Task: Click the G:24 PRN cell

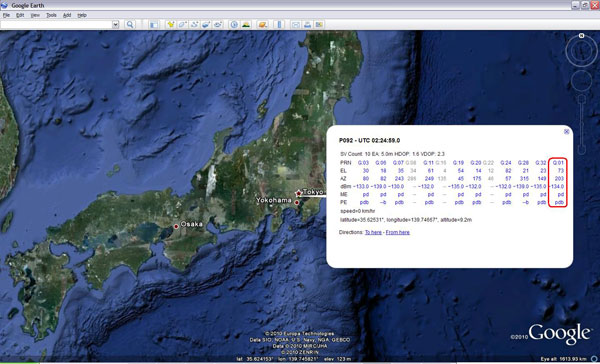Action: point(505,163)
